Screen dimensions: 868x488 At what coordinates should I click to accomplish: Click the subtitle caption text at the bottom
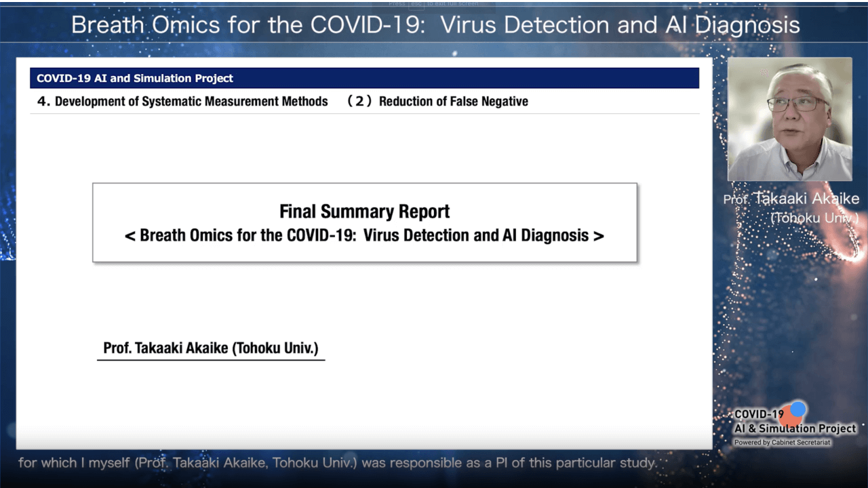338,464
